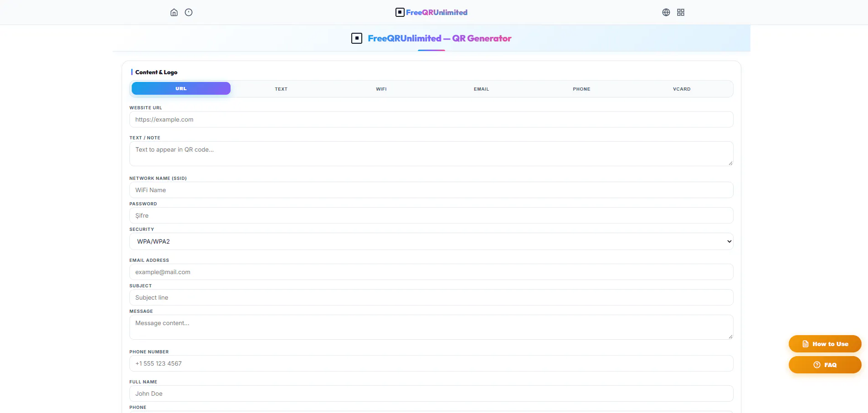The height and width of the screenshot is (413, 868).
Task: Open the EMAIL tab
Action: (x=482, y=89)
